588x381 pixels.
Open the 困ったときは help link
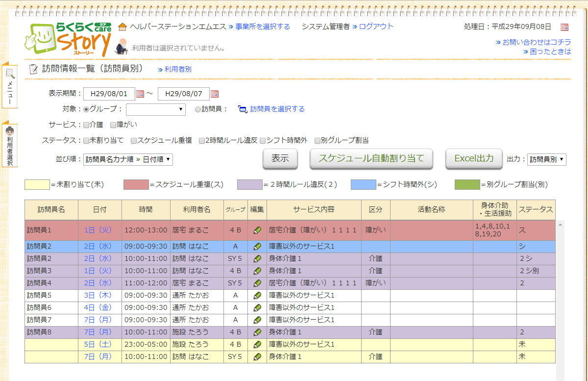pyautogui.click(x=550, y=51)
